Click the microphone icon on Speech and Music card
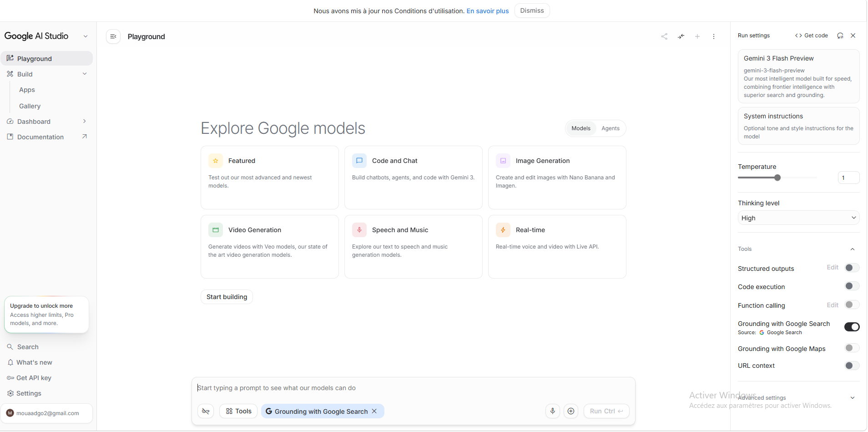Viewport: 868px width, 432px height. (x=359, y=230)
